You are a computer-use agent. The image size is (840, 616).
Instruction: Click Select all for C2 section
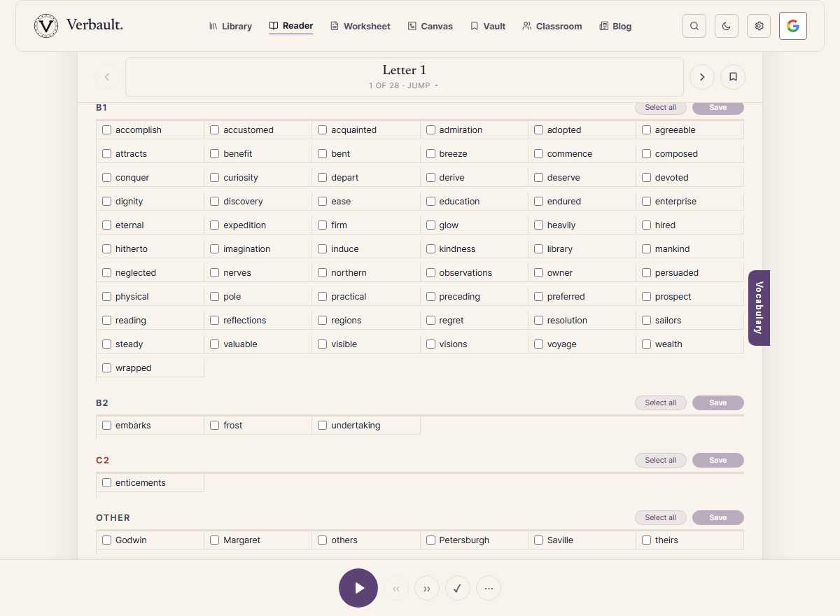[x=661, y=460]
